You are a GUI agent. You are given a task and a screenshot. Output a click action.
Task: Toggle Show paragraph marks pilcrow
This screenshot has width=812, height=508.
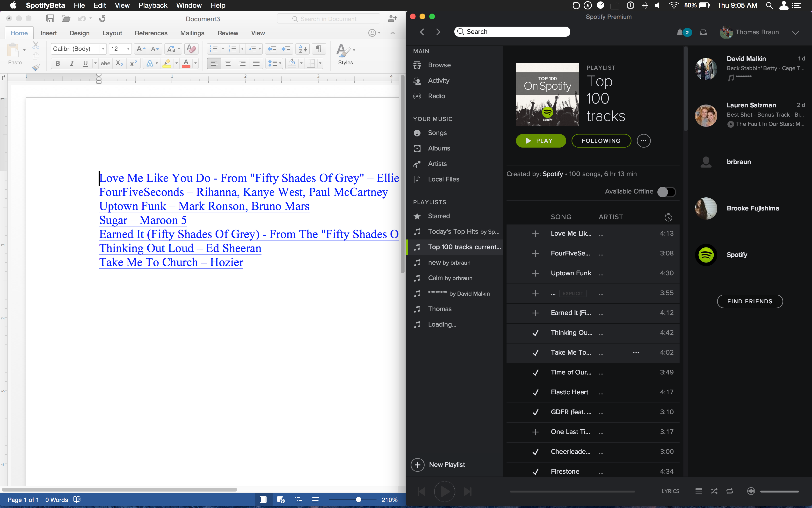(x=319, y=49)
